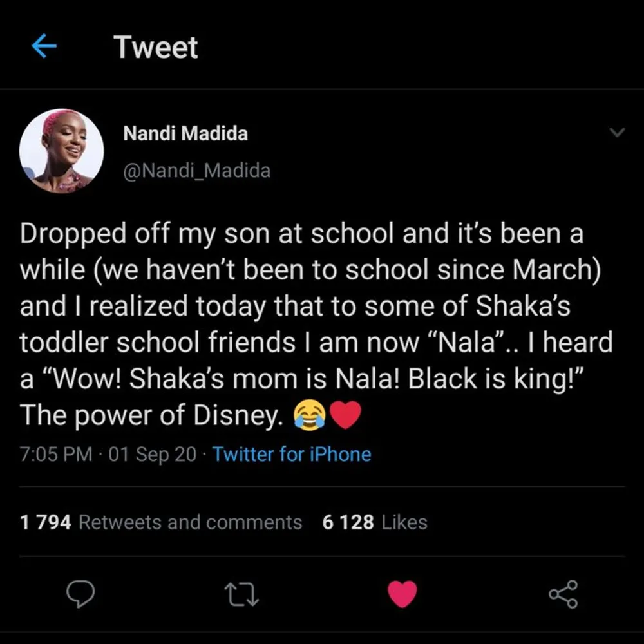Image resolution: width=644 pixels, height=644 pixels.
Task: Click the 01 Sep 20 date
Action: (x=153, y=454)
